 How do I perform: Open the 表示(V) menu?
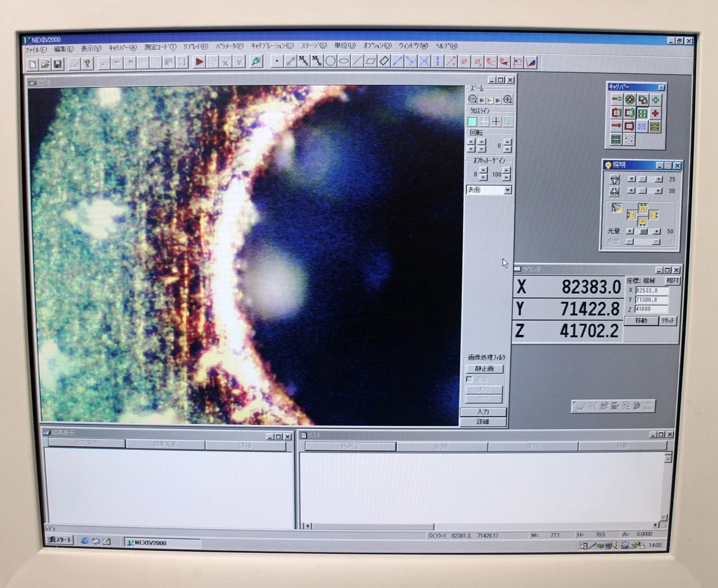point(91,48)
